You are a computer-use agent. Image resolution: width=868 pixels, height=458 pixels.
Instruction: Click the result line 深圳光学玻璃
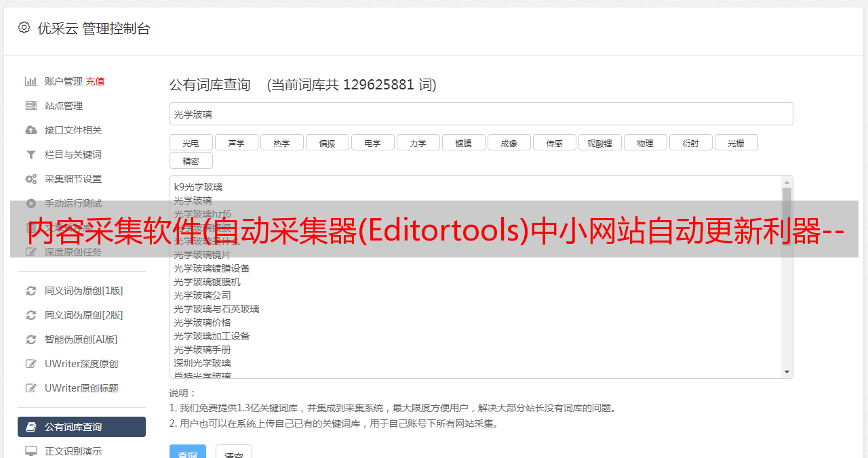(x=202, y=363)
